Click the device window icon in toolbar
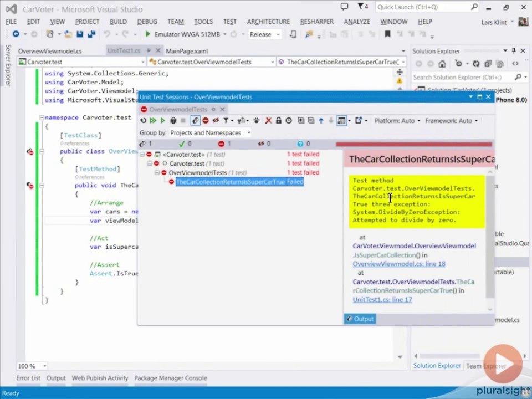 point(293,34)
